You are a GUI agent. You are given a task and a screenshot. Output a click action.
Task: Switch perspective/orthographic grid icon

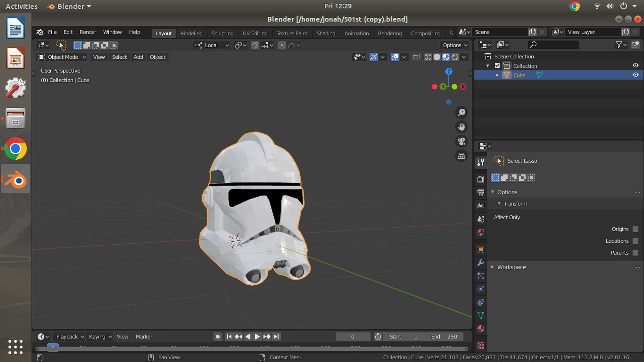[x=462, y=156]
